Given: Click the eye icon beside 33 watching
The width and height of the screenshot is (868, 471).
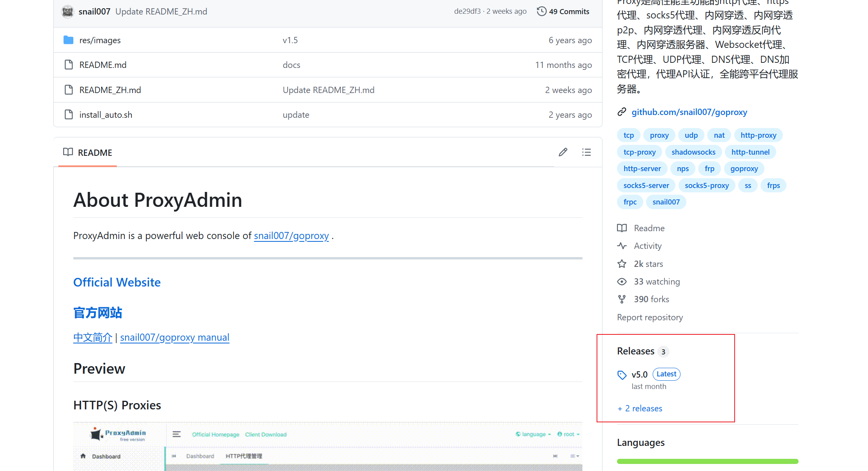Looking at the screenshot, I should (x=622, y=282).
